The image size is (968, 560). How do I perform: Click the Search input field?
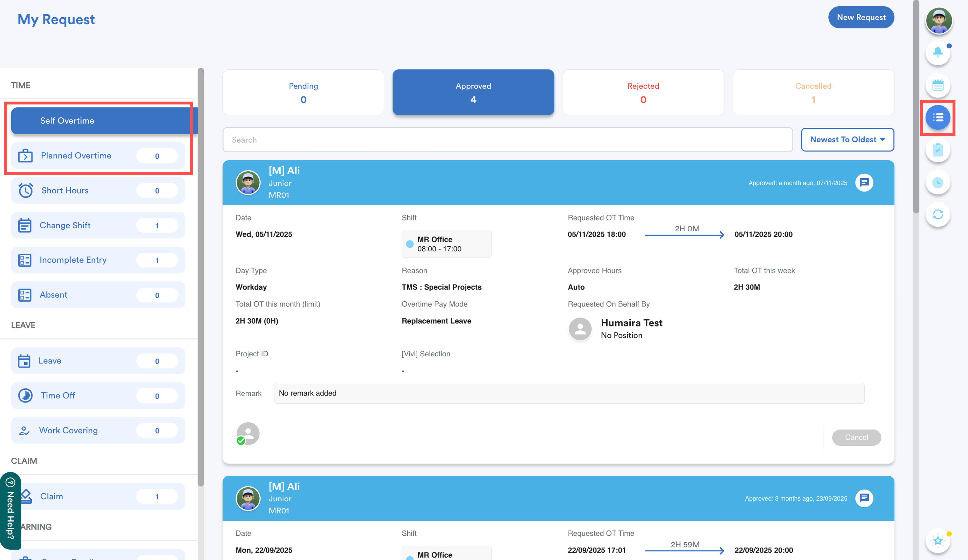(x=507, y=140)
